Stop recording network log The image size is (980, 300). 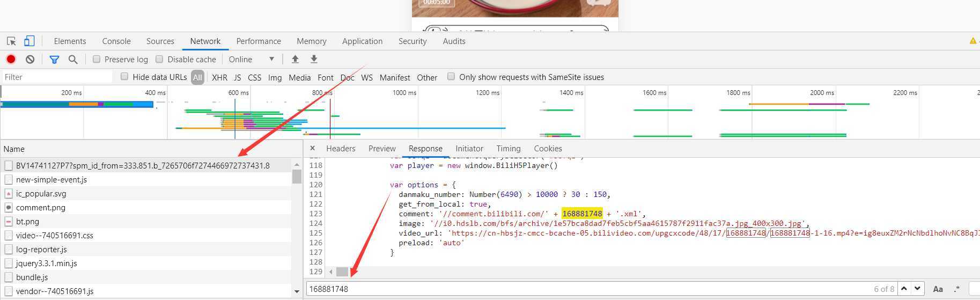[x=11, y=59]
